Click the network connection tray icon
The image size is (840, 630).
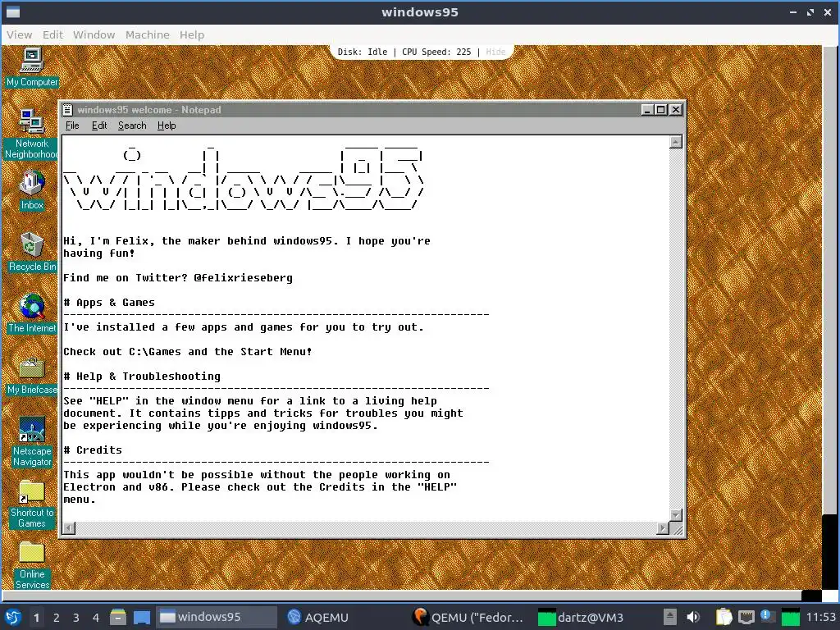point(746,617)
